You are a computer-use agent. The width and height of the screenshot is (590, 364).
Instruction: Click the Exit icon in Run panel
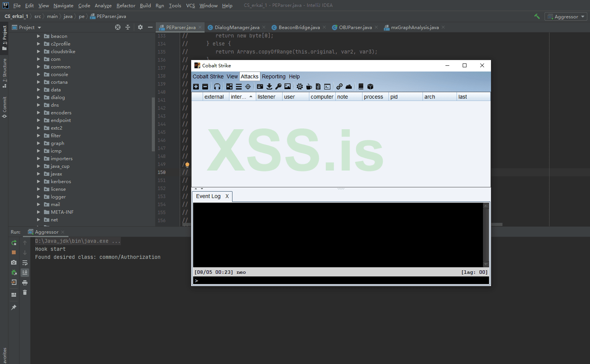(x=14, y=282)
